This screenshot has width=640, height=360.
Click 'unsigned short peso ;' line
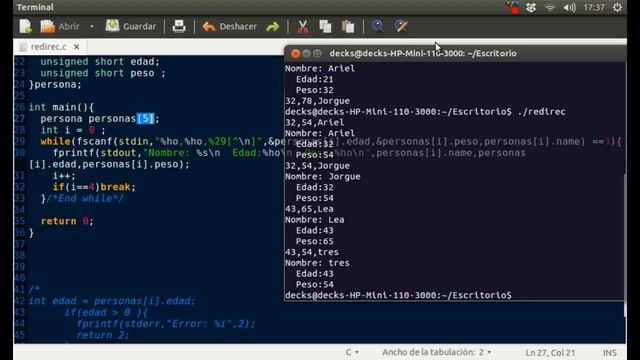pyautogui.click(x=103, y=73)
